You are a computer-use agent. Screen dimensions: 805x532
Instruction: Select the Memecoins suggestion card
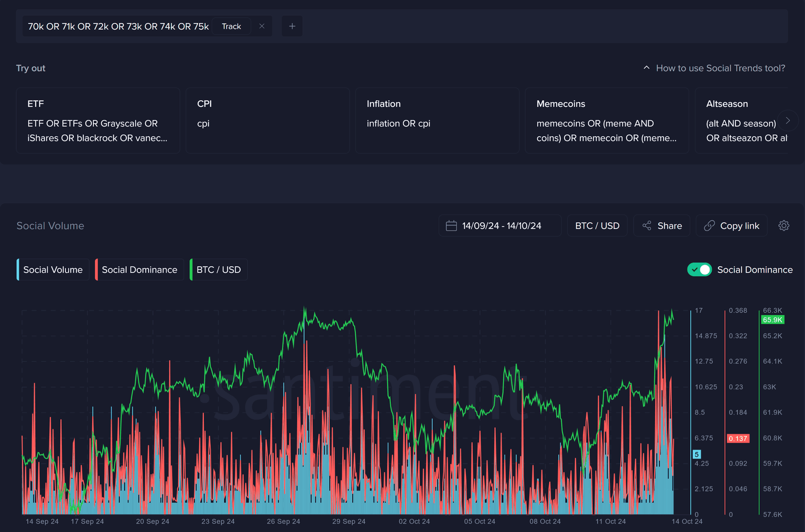tap(606, 121)
